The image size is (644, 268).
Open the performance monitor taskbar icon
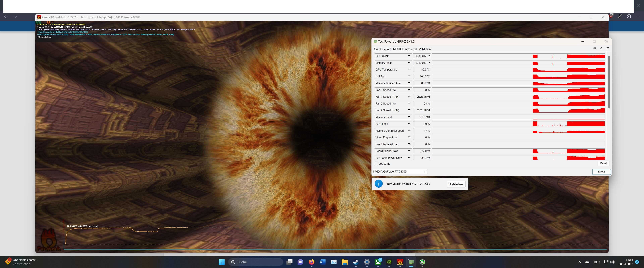tap(334, 262)
